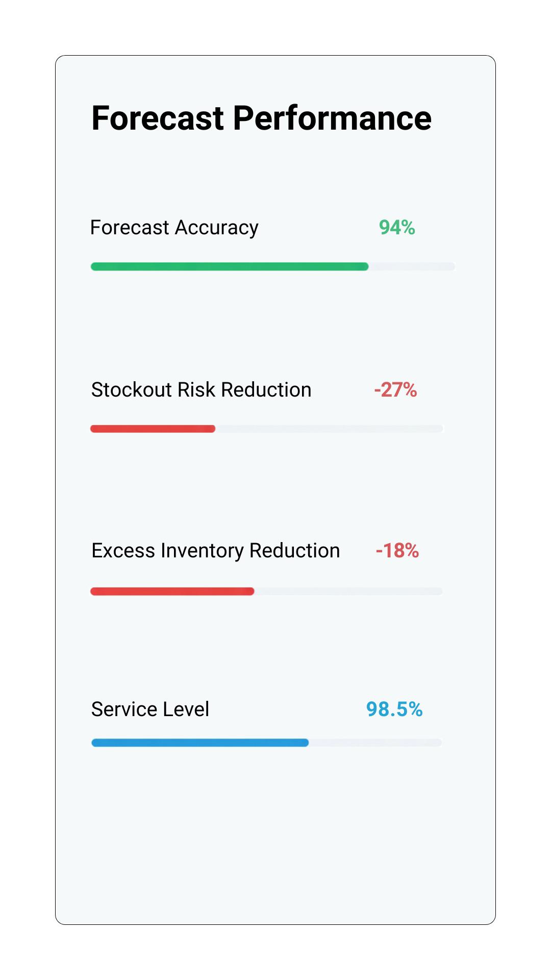The image size is (551, 980).
Task: Click the green Forecast Accuracy bar fill
Action: pos(230,266)
